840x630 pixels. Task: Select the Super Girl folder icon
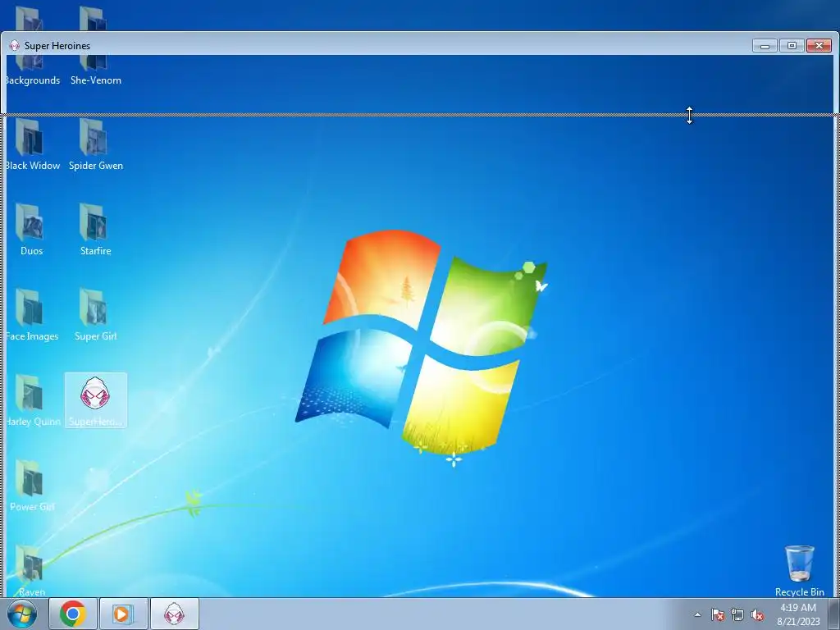(95, 314)
